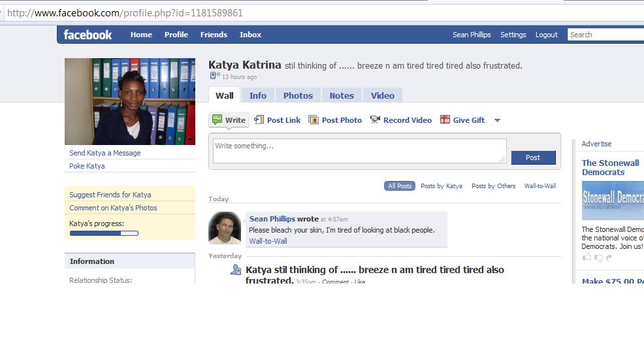Click the Give Gift present icon

pyautogui.click(x=445, y=120)
